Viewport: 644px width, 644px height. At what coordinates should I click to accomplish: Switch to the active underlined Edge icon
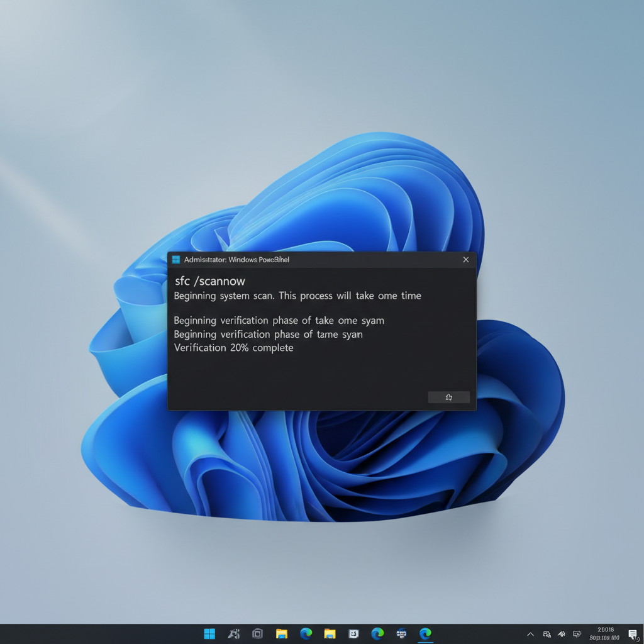tap(426, 634)
